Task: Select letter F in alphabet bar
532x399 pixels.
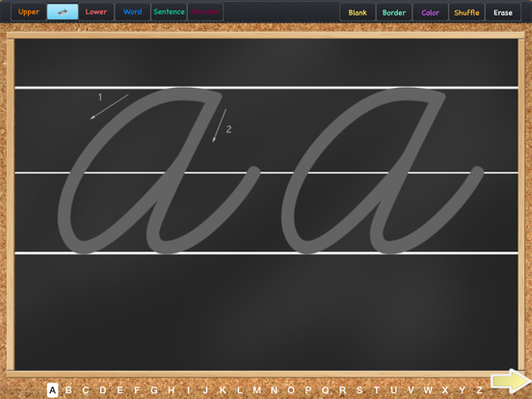Action: pyautogui.click(x=137, y=390)
